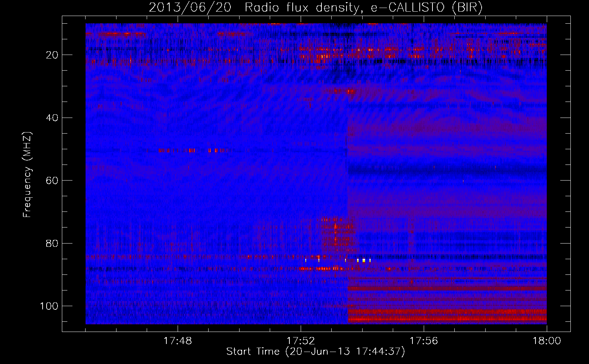
Task: Click the 80 frequency tick label
Action: click(x=52, y=243)
